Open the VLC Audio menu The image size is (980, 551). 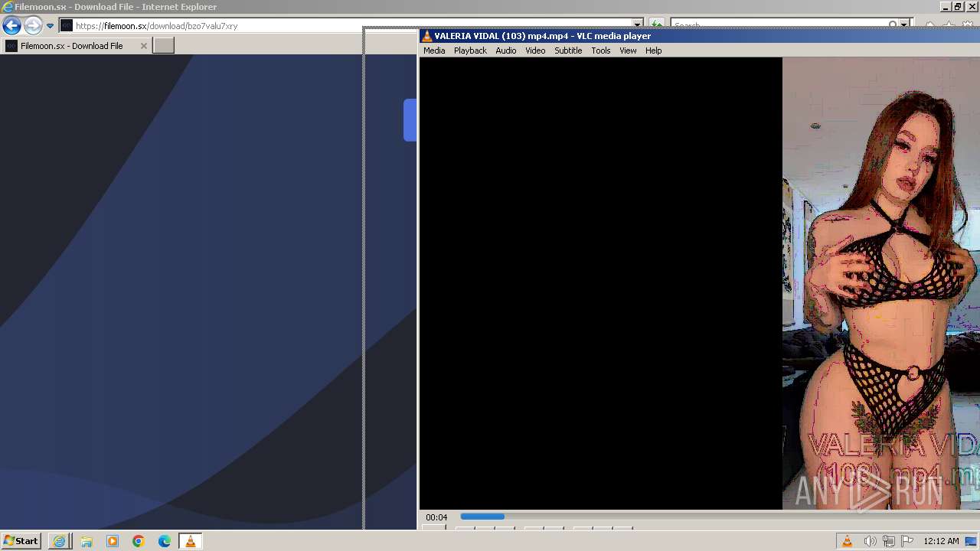click(505, 51)
